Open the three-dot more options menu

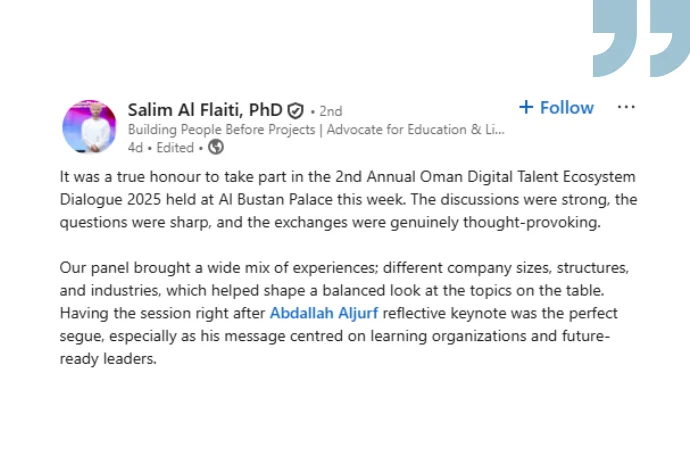click(626, 107)
